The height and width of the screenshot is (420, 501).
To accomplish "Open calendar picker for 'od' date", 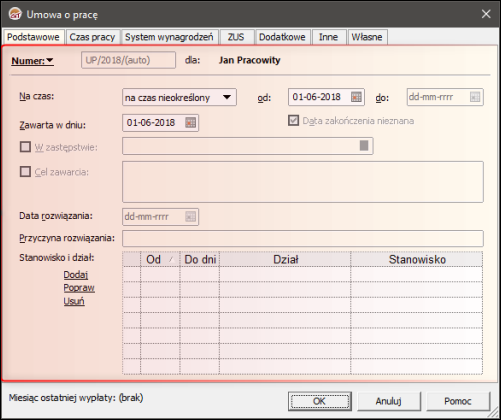I will [356, 97].
